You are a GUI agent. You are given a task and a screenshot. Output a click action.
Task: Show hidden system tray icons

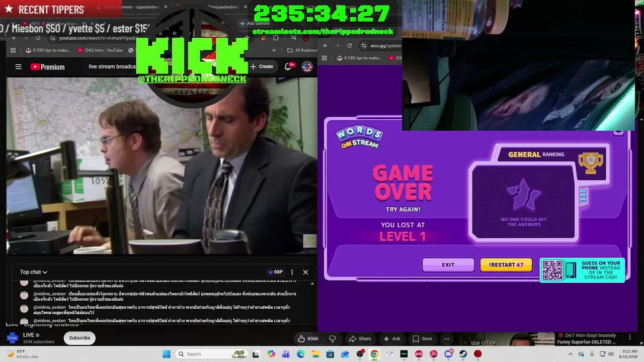pos(570,354)
